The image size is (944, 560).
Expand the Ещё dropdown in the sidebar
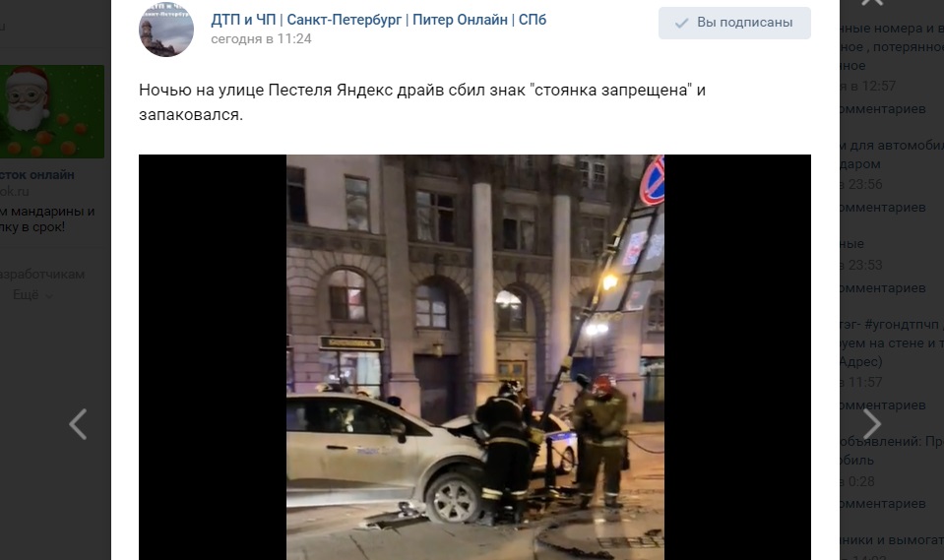pos(32,295)
